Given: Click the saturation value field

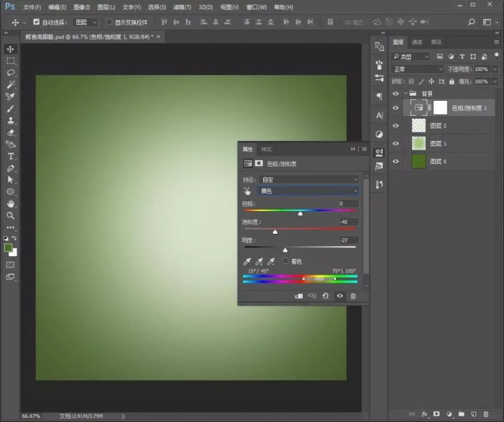Looking at the screenshot, I should (x=349, y=222).
